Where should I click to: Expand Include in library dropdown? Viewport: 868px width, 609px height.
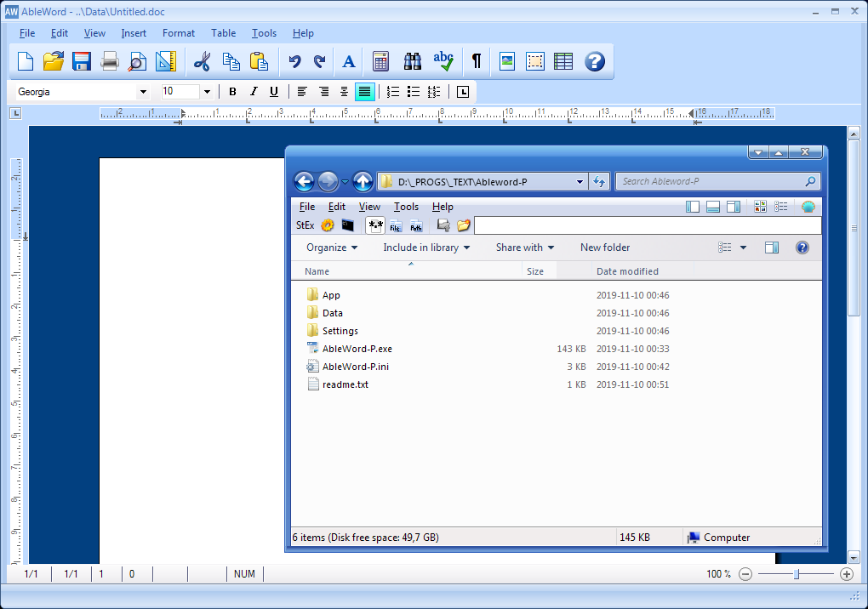coord(426,248)
